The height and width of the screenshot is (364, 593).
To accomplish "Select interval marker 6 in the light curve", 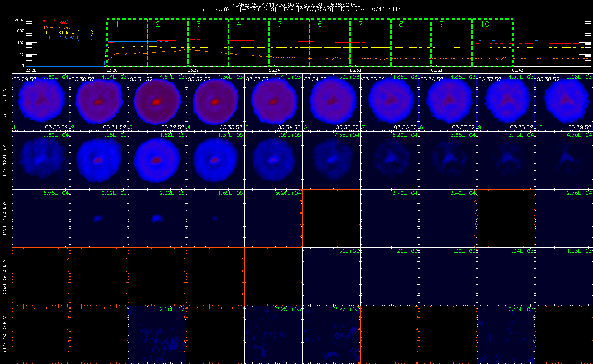I will [x=320, y=24].
